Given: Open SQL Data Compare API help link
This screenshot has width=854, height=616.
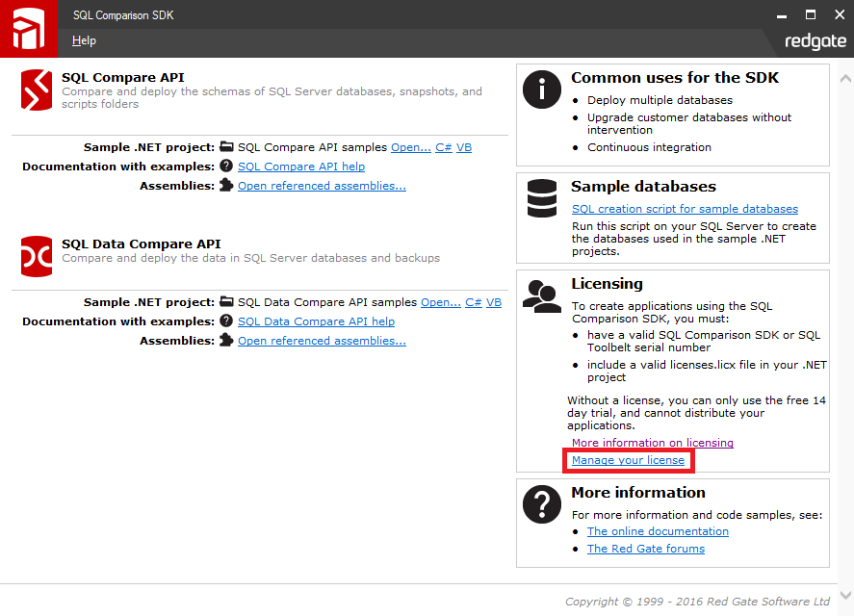Looking at the screenshot, I should [x=316, y=321].
